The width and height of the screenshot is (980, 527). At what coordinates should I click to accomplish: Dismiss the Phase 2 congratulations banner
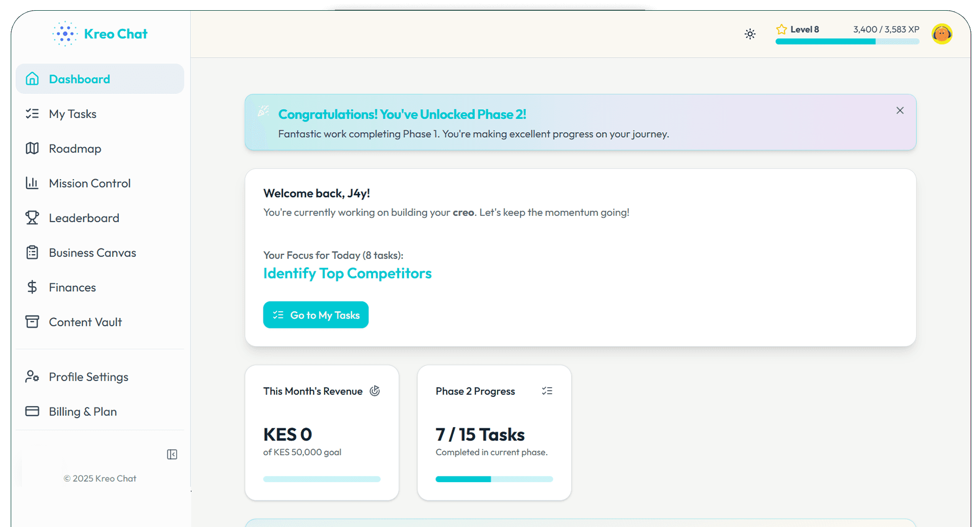coord(900,111)
